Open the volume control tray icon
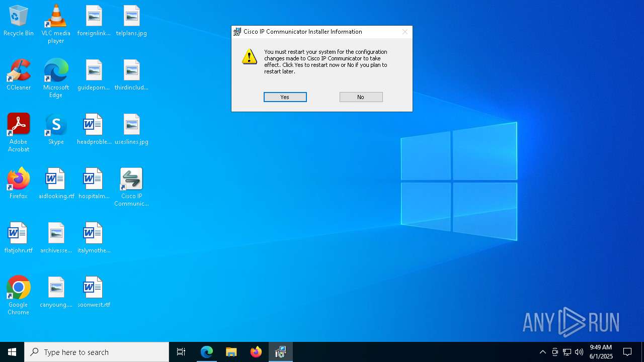Image resolution: width=644 pixels, height=362 pixels. 579,352
